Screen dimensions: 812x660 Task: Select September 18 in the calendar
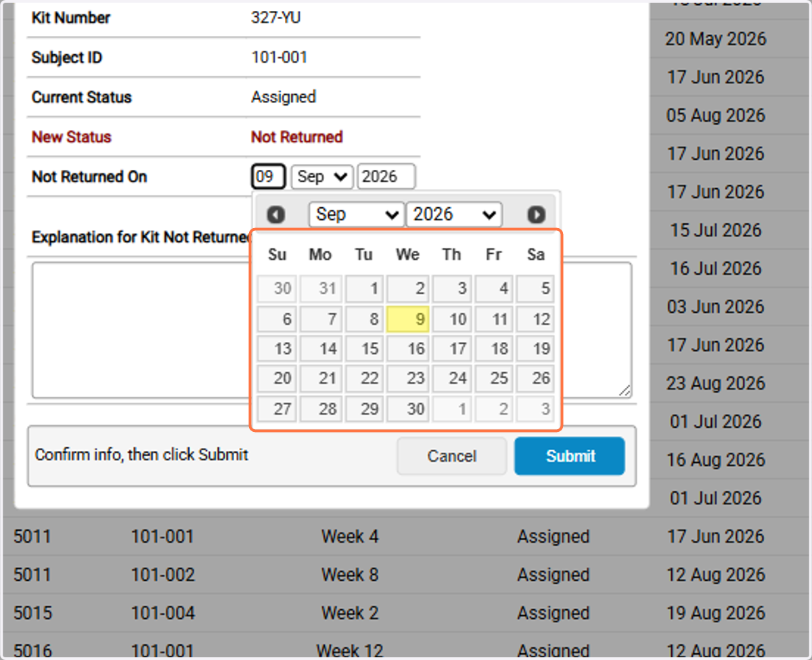[x=494, y=349]
